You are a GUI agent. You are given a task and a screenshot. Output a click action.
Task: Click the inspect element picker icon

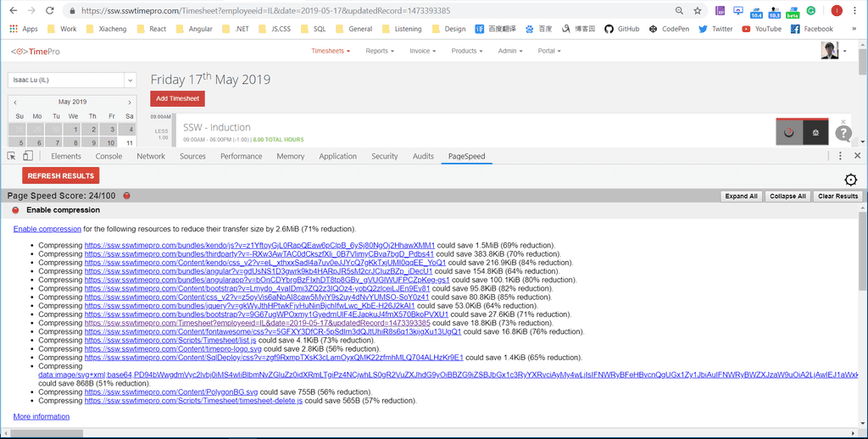12,156
